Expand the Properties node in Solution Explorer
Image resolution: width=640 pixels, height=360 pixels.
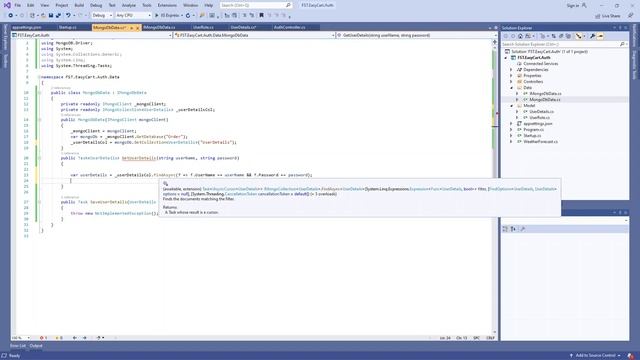tap(511, 76)
